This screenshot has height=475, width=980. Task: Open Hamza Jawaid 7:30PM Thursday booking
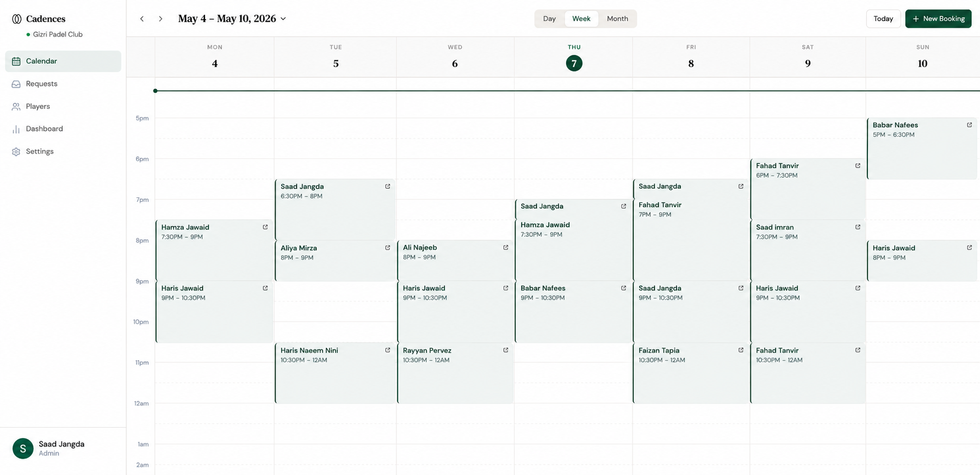pos(573,250)
